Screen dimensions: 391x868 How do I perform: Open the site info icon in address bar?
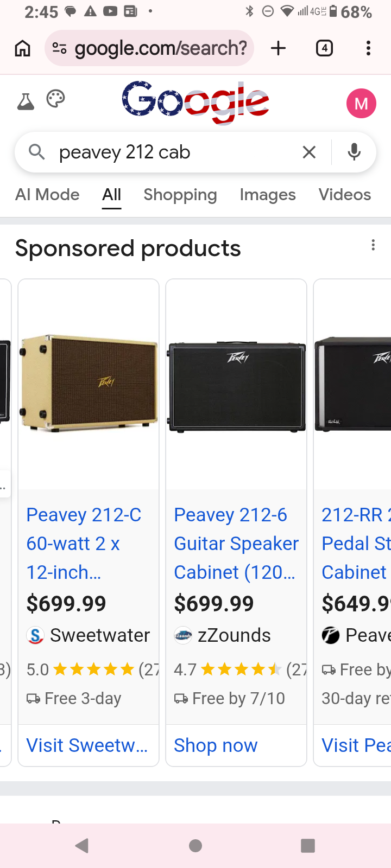[x=59, y=48]
